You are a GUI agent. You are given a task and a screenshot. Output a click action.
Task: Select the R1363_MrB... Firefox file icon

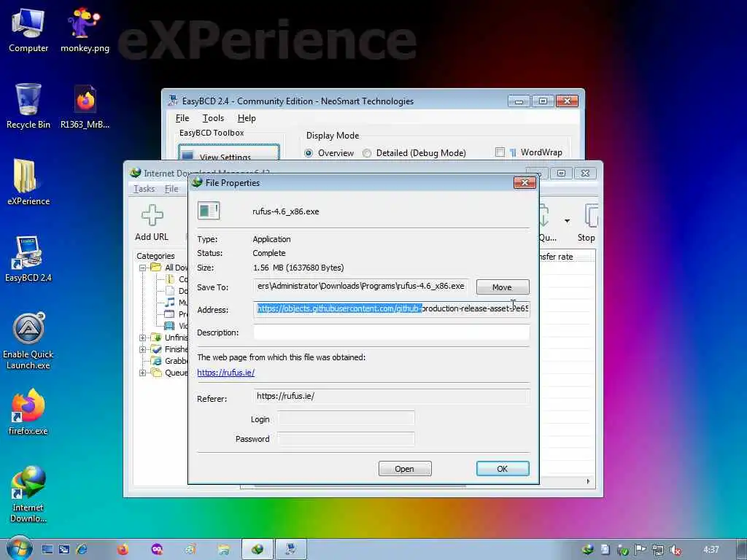pos(85,106)
